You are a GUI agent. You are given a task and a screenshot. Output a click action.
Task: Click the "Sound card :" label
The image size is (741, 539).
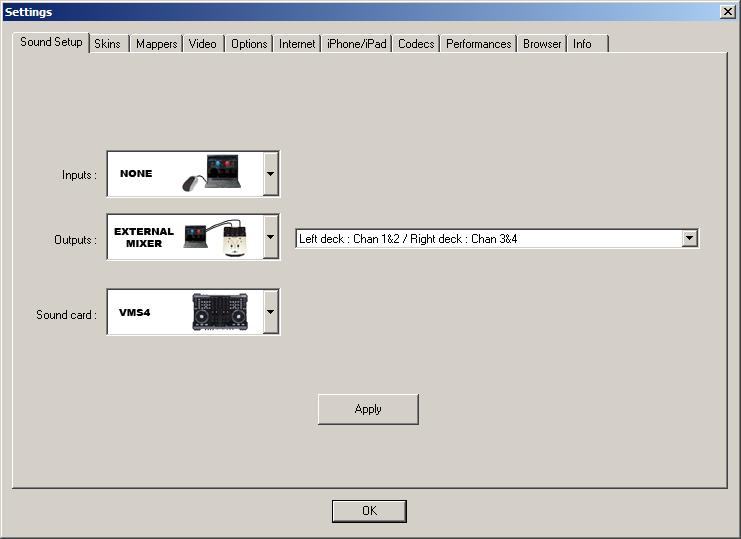click(x=66, y=315)
